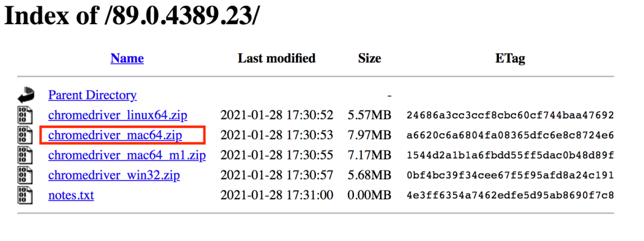Click the 7.17MB size of mac64_m1 zip

point(369,156)
